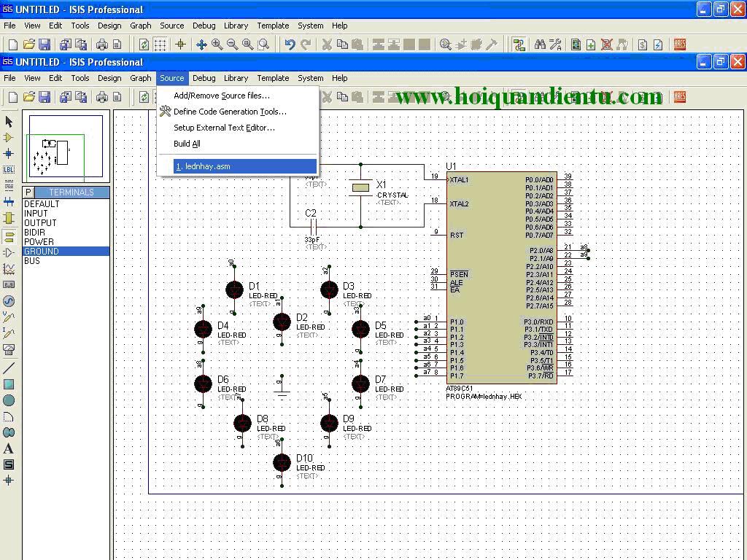Viewport: 747px width, 560px height.
Task: Click ARES netlist icon in front window toolbar
Action: click(680, 97)
